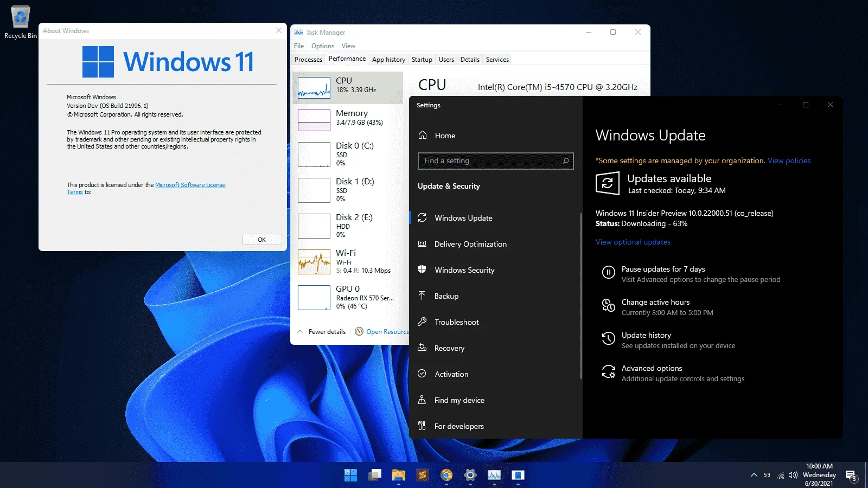Open Sublime Text from taskbar
The width and height of the screenshot is (868, 488).
[x=423, y=476]
